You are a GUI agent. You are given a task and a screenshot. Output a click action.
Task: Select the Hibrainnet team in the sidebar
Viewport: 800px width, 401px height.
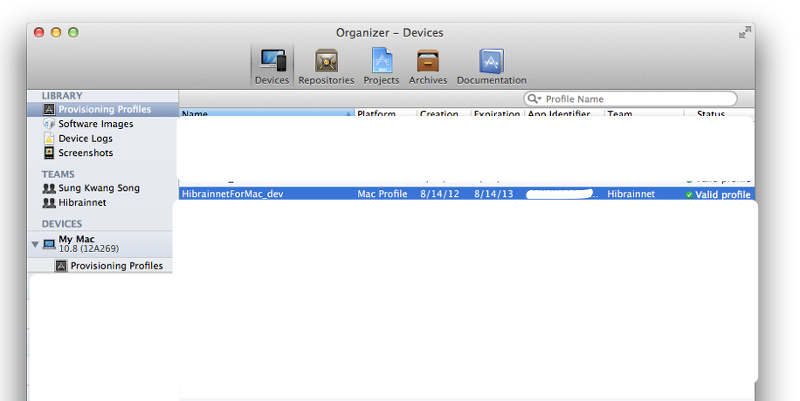coord(82,203)
